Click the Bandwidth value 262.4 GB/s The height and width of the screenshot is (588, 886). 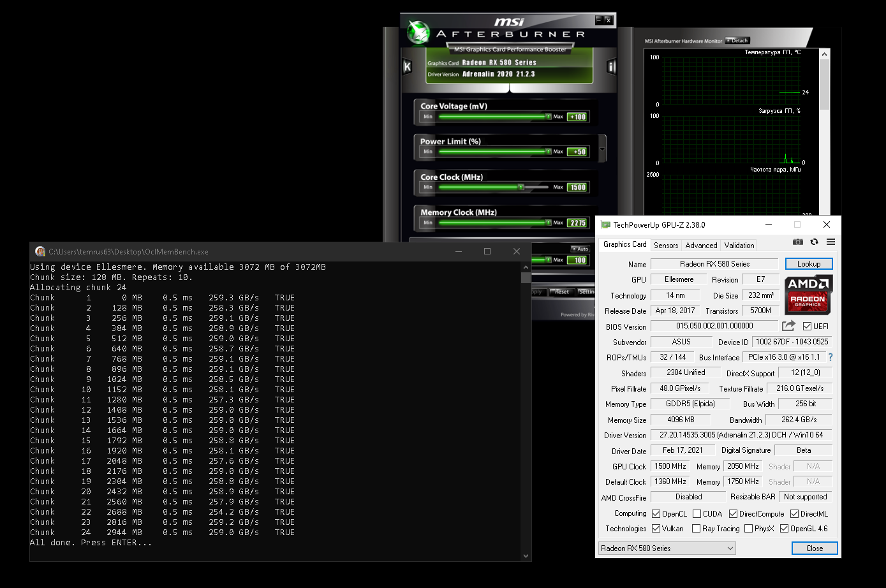click(799, 420)
